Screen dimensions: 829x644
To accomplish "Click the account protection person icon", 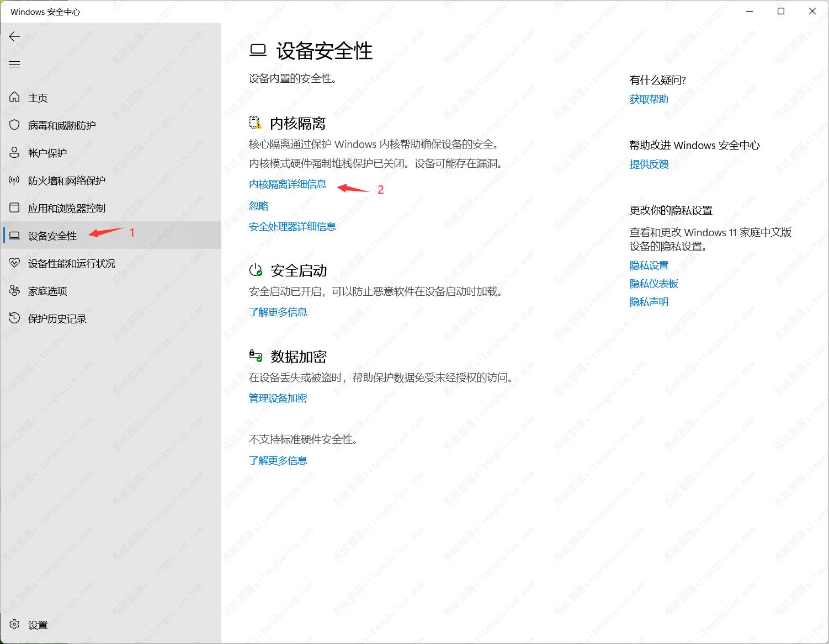I will pyautogui.click(x=14, y=153).
